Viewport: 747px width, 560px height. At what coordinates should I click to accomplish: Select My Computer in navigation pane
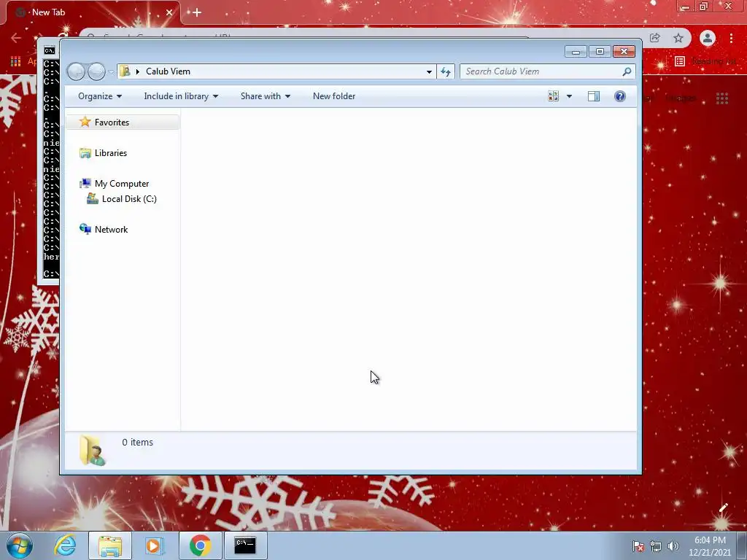tap(122, 183)
